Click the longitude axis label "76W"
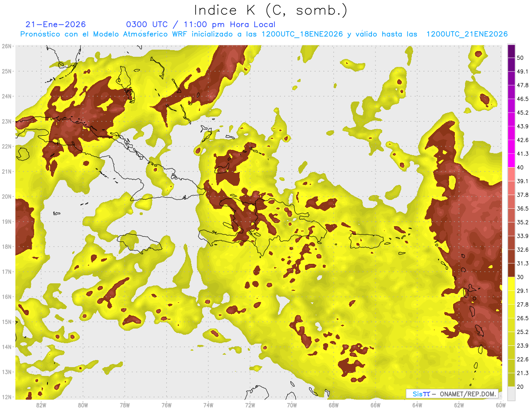The width and height of the screenshot is (532, 411). tap(166, 405)
